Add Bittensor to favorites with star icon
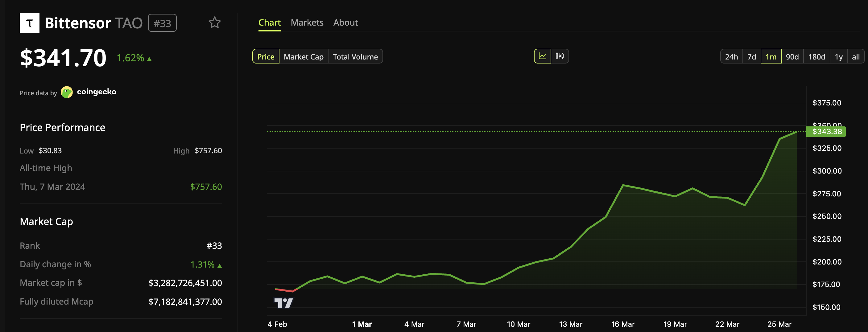This screenshot has height=332, width=868. coord(214,23)
